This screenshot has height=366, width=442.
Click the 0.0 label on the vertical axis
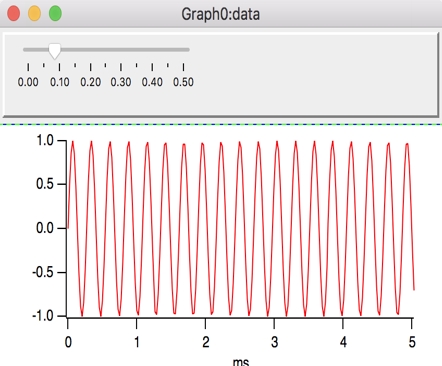click(x=45, y=228)
